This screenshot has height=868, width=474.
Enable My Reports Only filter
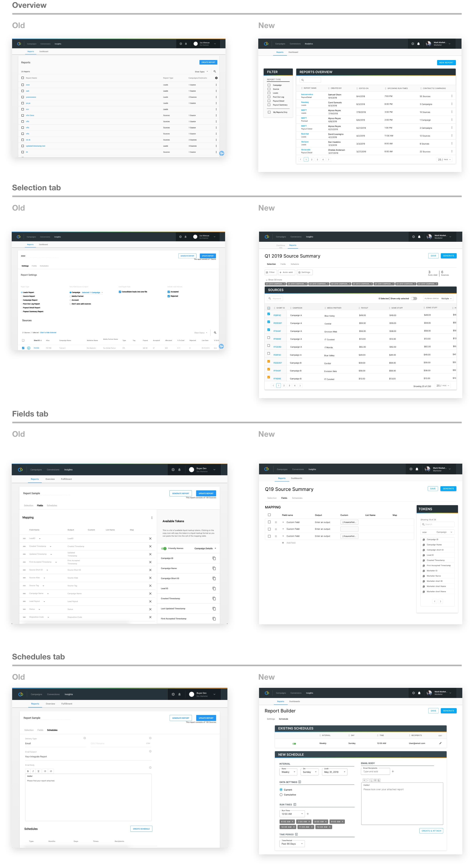click(x=269, y=112)
